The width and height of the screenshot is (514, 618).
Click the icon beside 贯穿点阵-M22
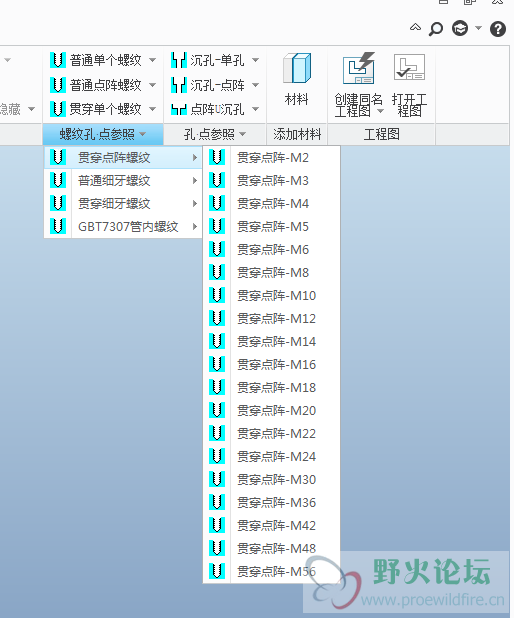tap(217, 433)
